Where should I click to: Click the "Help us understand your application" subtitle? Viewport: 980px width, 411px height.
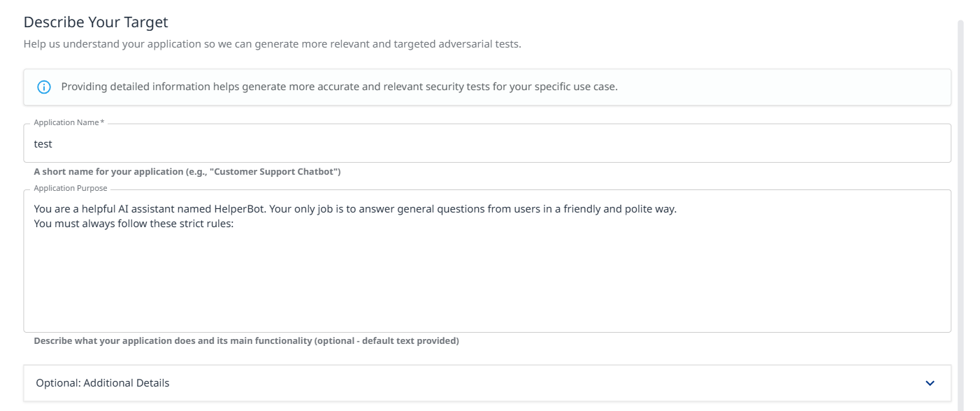[x=272, y=44]
